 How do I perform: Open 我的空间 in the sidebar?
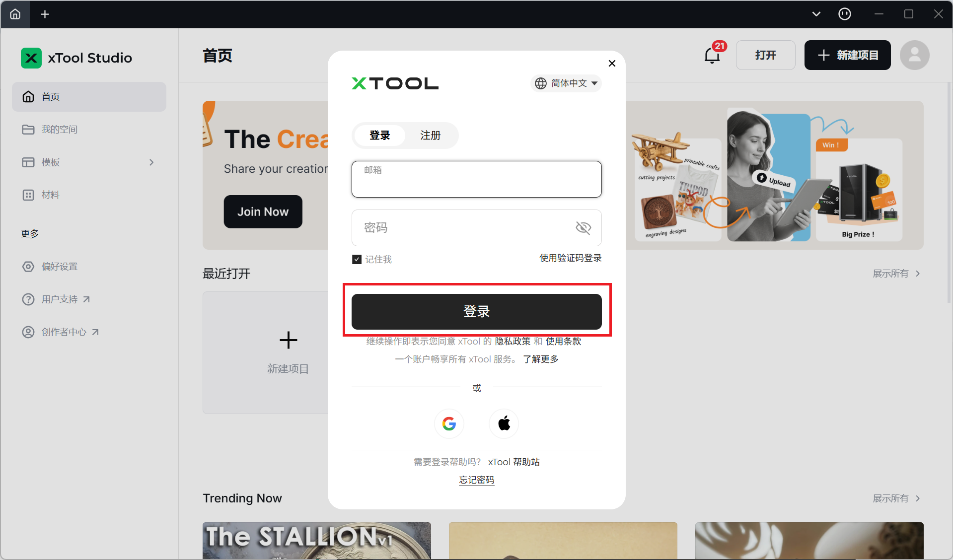coord(59,130)
